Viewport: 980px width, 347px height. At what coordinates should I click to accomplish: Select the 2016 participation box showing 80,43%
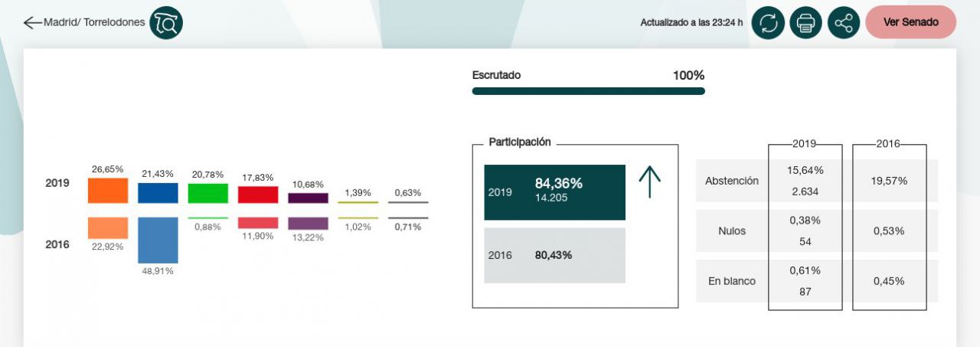[555, 255]
